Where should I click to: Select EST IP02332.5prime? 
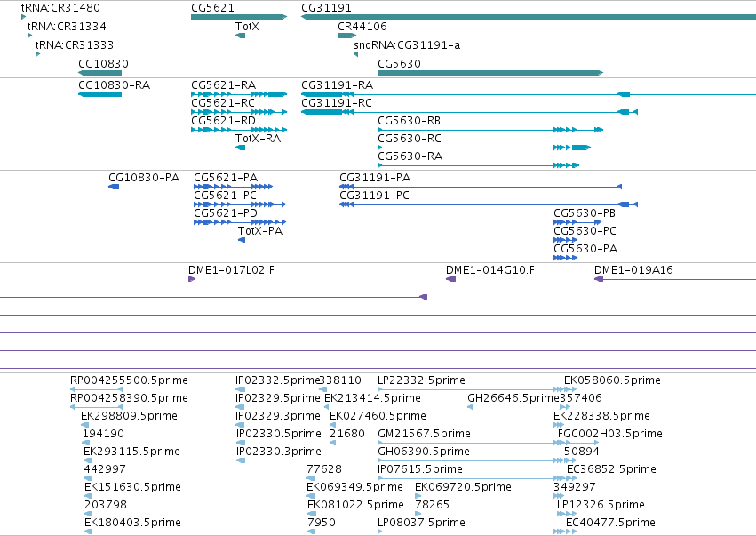pos(240,390)
